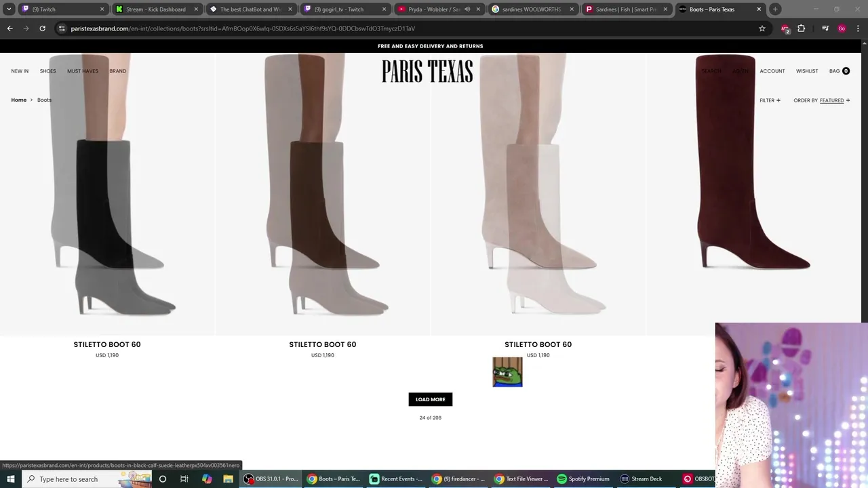The width and height of the screenshot is (868, 488).
Task: Open the NEW IN menu
Action: (x=20, y=71)
